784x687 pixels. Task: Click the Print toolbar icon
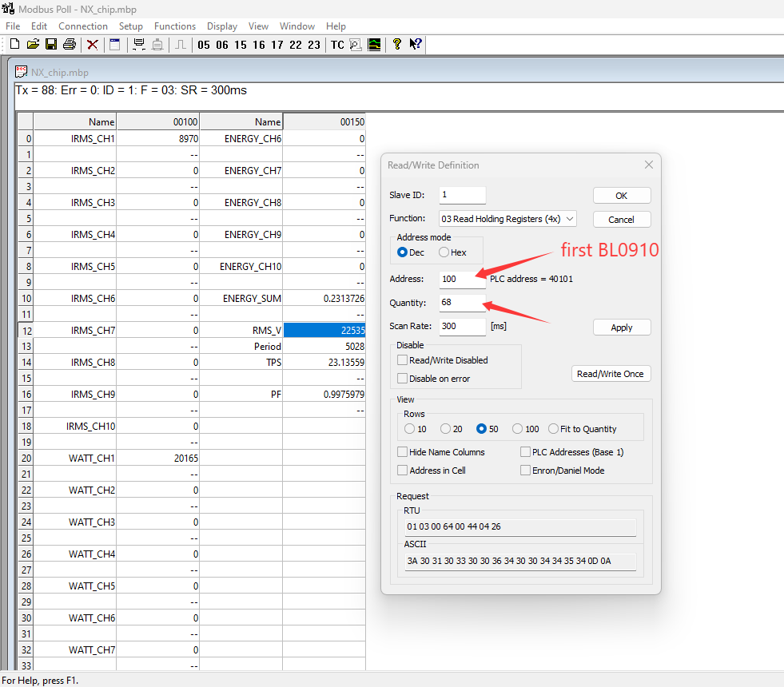click(x=69, y=45)
